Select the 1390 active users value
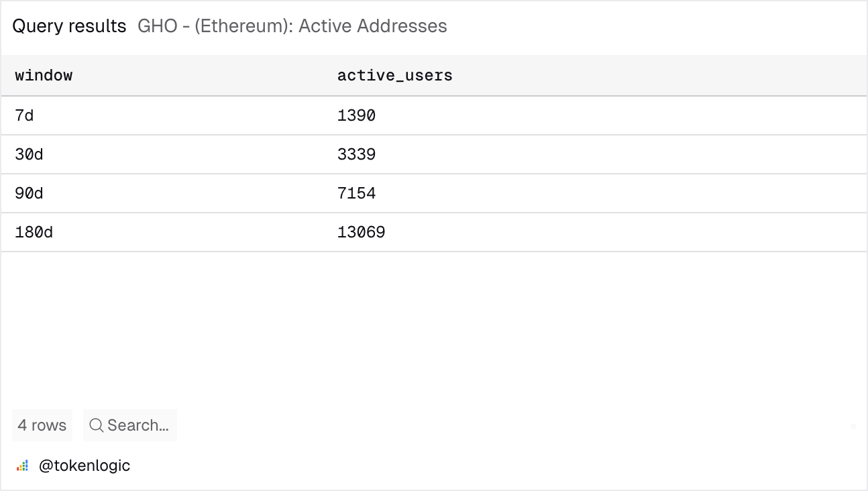868x491 pixels. pos(356,116)
